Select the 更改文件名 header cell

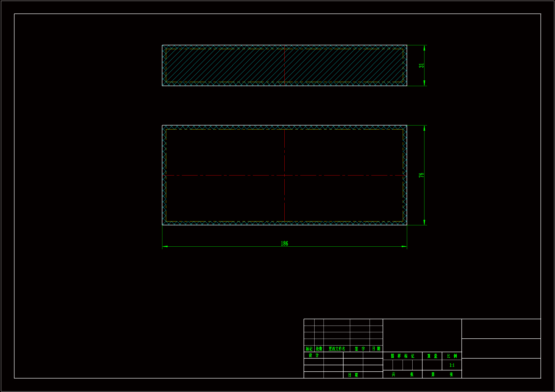[337, 349]
